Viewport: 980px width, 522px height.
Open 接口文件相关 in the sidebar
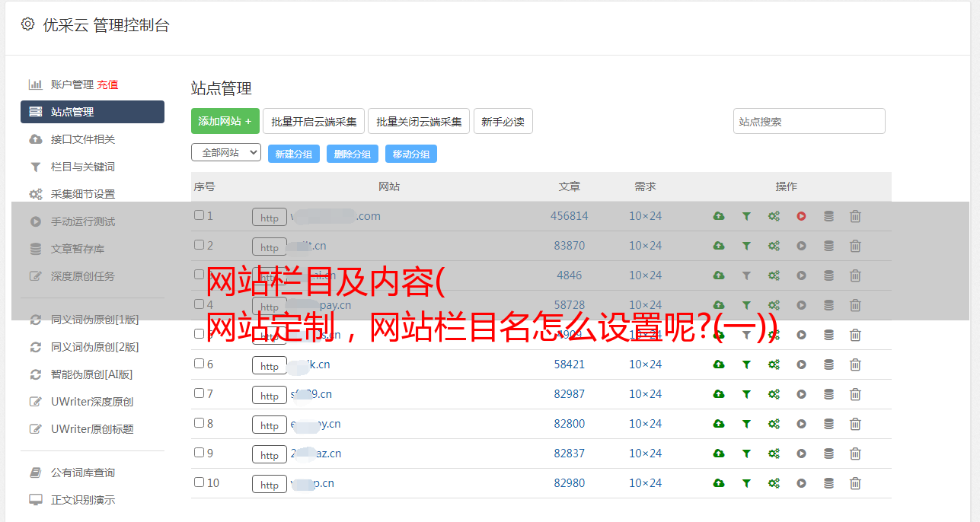83,139
